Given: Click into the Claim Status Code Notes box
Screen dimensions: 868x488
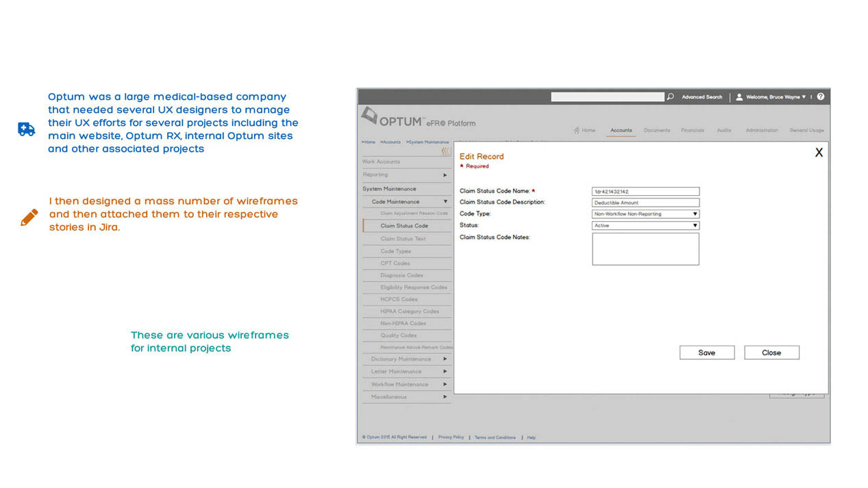Looking at the screenshot, I should 645,249.
